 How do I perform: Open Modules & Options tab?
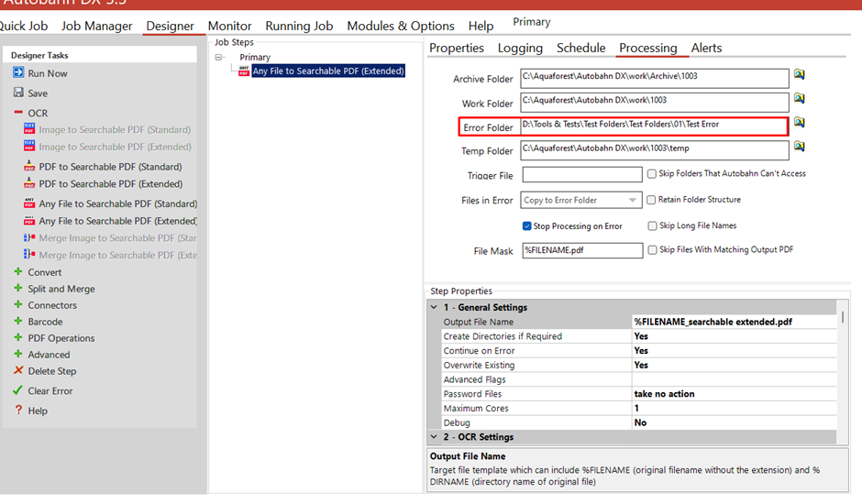(x=401, y=26)
